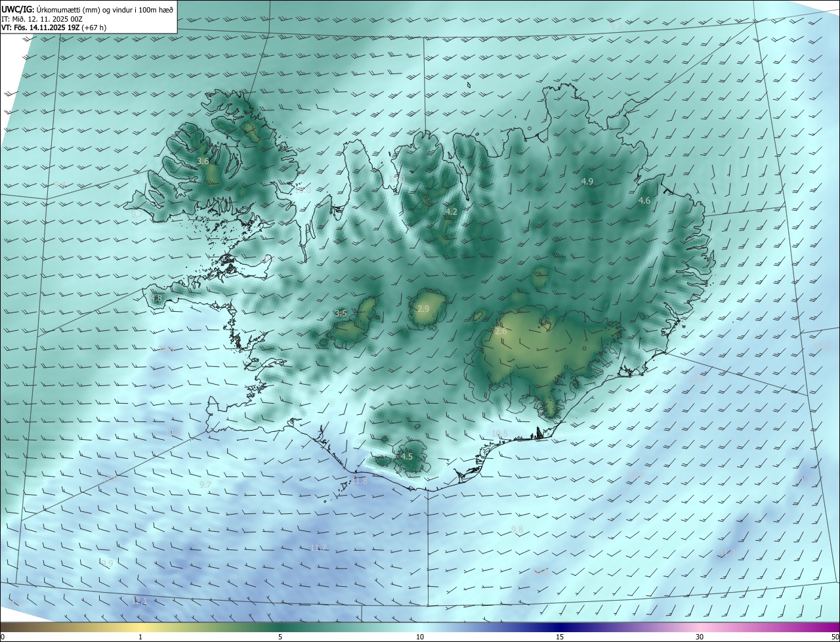Select the 4.9 value label in northeast Iceland

pyautogui.click(x=587, y=181)
